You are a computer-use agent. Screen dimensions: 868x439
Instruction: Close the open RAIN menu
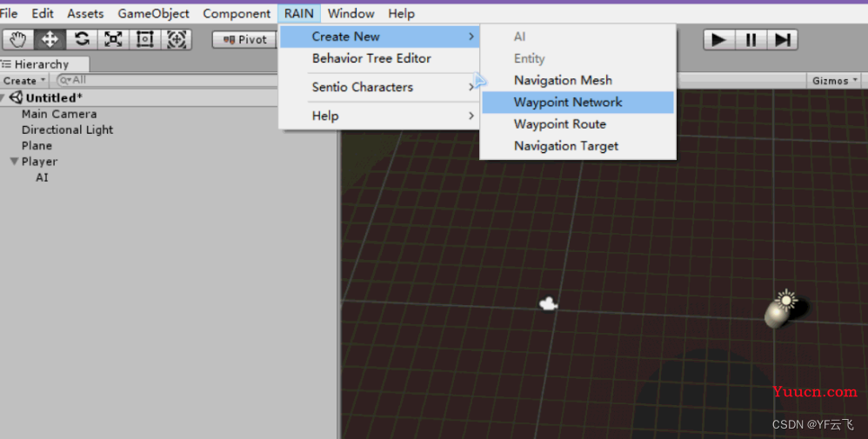coord(299,13)
